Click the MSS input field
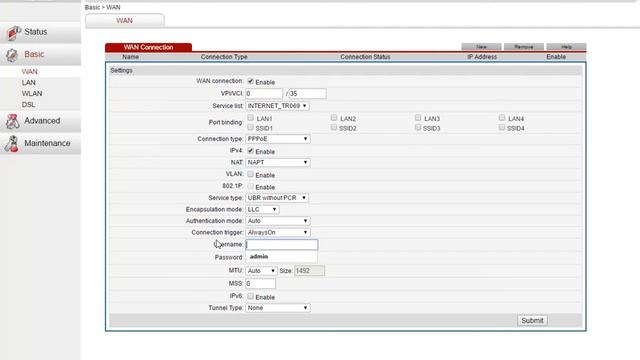Viewport: 640px width, 360px height. (x=260, y=283)
